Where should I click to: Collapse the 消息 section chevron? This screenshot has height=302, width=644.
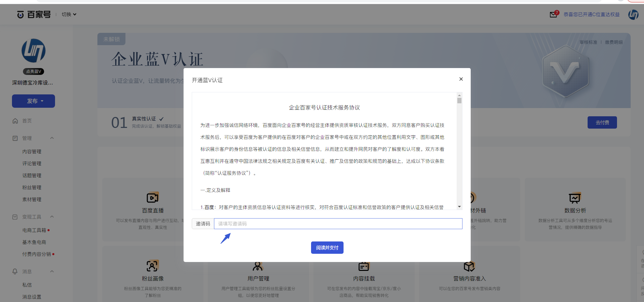click(x=52, y=271)
